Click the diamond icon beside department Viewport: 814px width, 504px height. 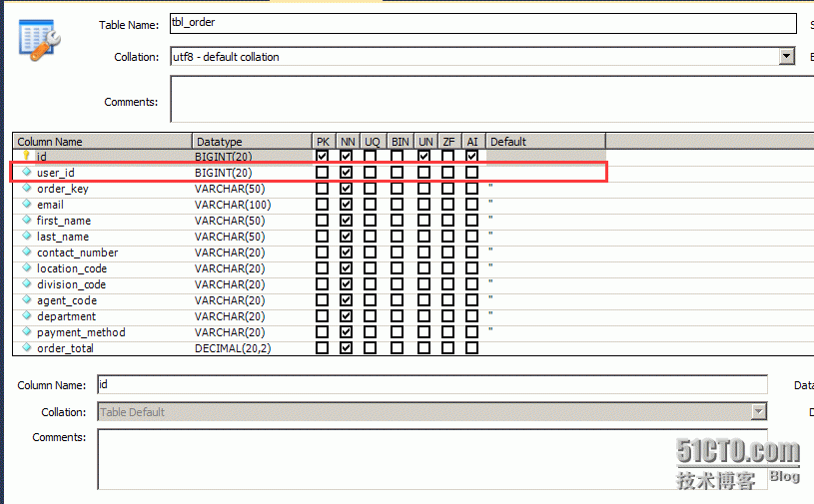(27, 315)
